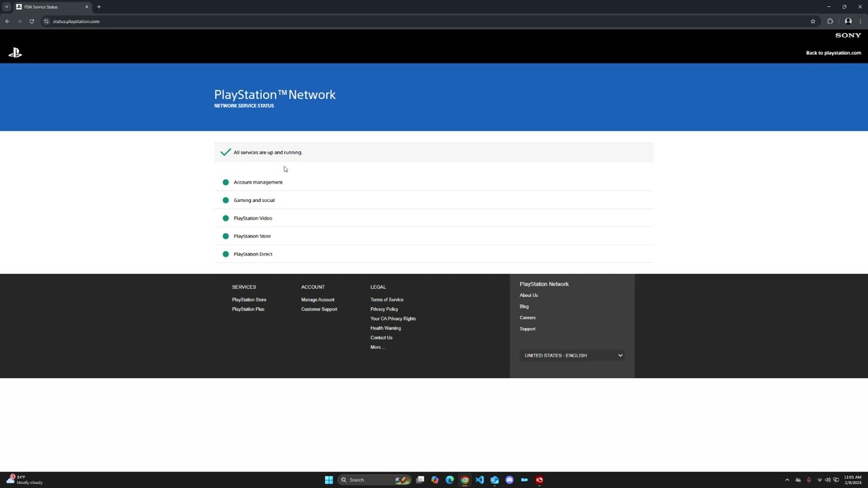Launch Microsoft Edge from the taskbar
The height and width of the screenshot is (488, 868).
click(450, 480)
